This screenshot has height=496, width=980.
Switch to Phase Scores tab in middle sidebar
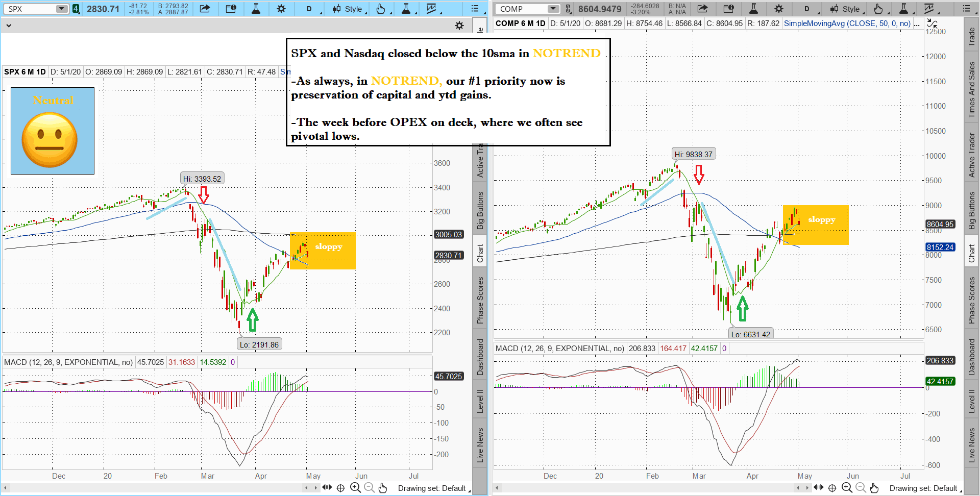[480, 300]
